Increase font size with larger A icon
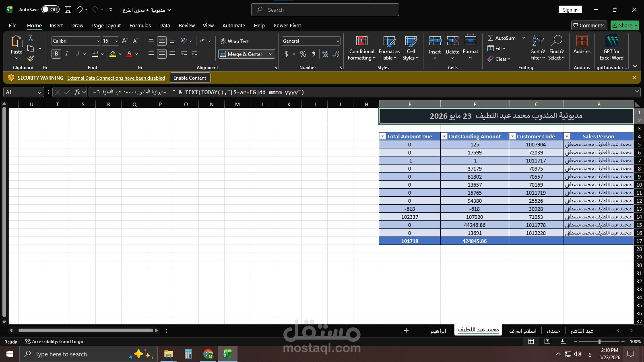This screenshot has height=362, width=644. coord(125,41)
